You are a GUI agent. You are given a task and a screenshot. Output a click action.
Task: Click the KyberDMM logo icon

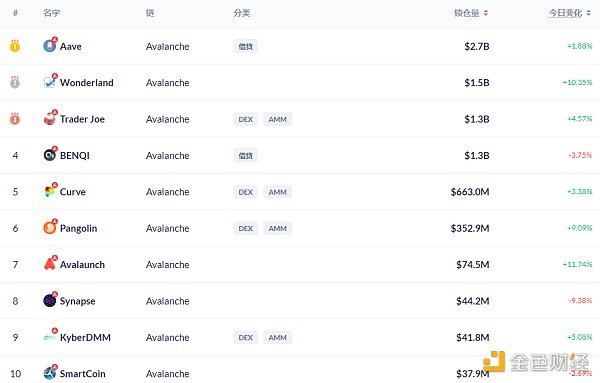(x=49, y=337)
